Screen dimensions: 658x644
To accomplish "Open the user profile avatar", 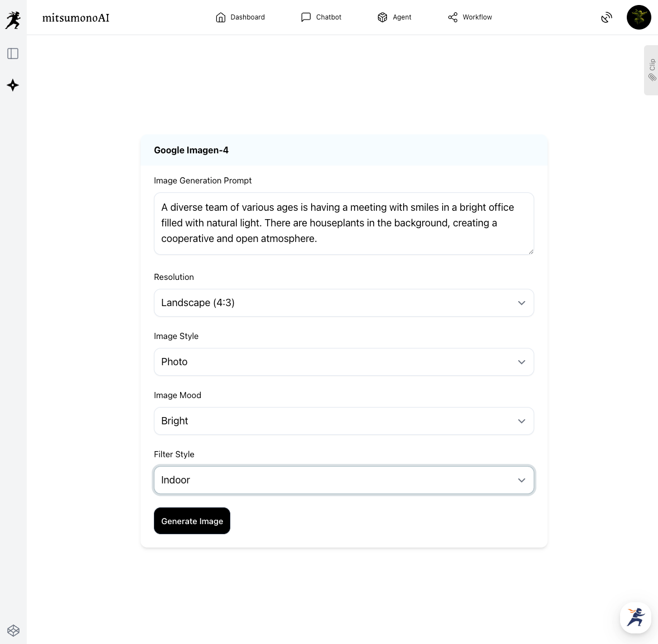I will tap(638, 17).
